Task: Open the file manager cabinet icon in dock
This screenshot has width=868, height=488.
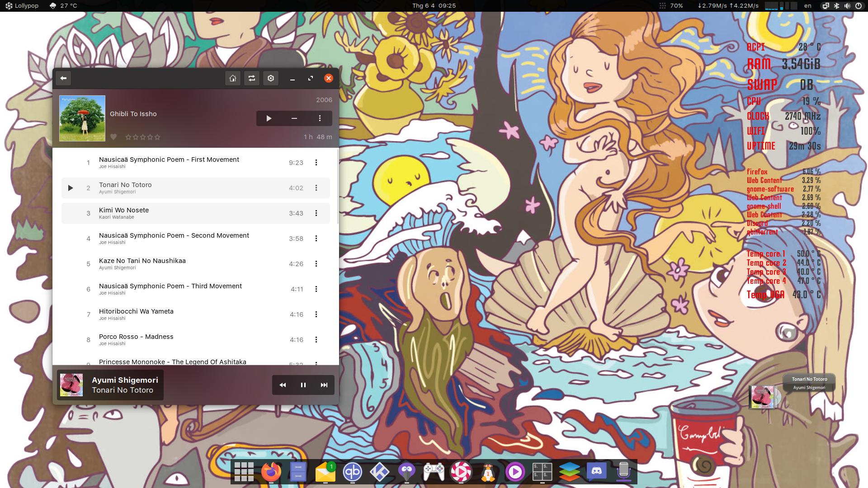Action: tap(298, 472)
